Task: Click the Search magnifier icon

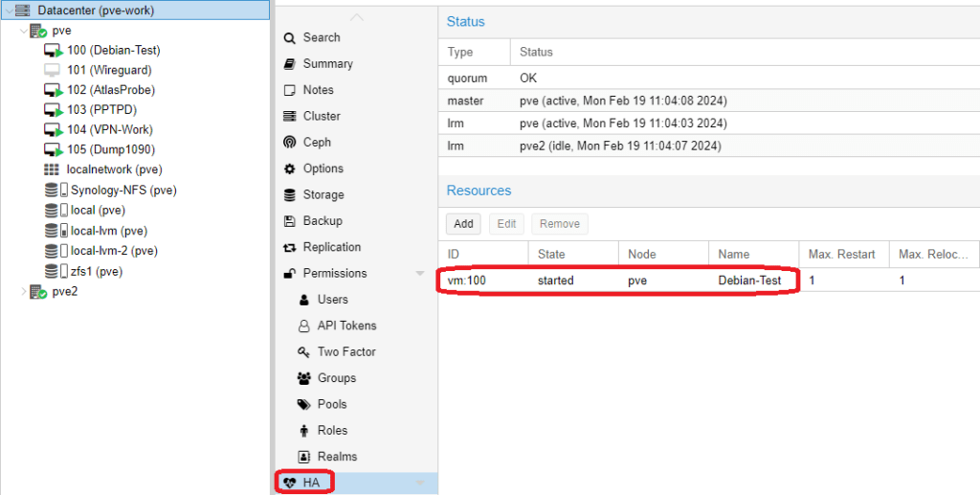Action: (x=289, y=38)
